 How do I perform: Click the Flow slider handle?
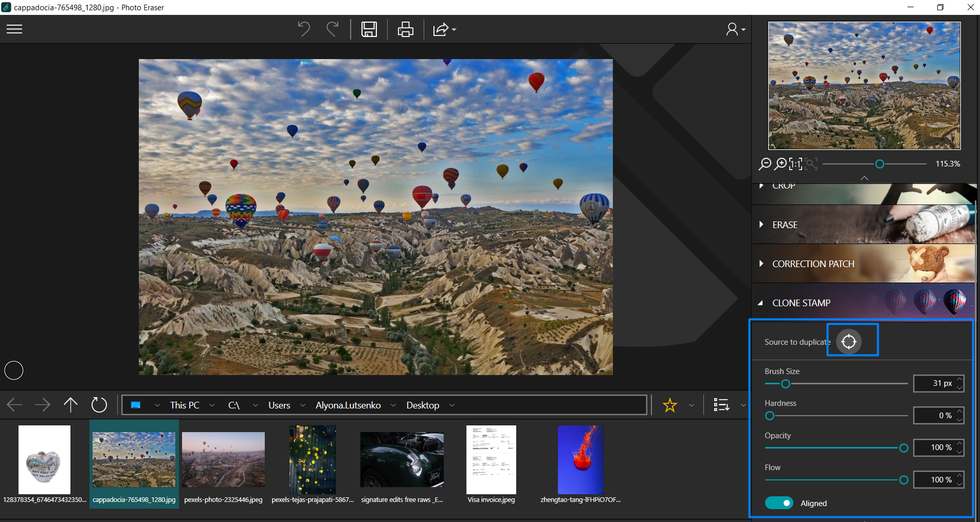coord(903,480)
